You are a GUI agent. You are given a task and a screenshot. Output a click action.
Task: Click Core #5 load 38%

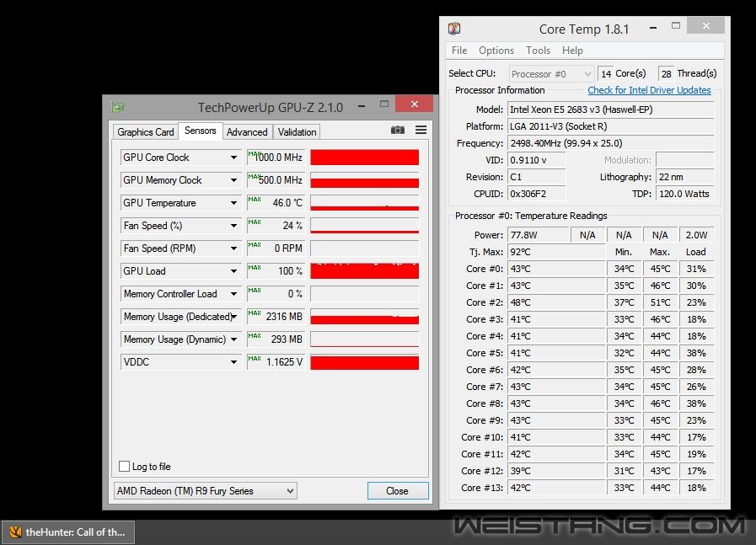(696, 353)
